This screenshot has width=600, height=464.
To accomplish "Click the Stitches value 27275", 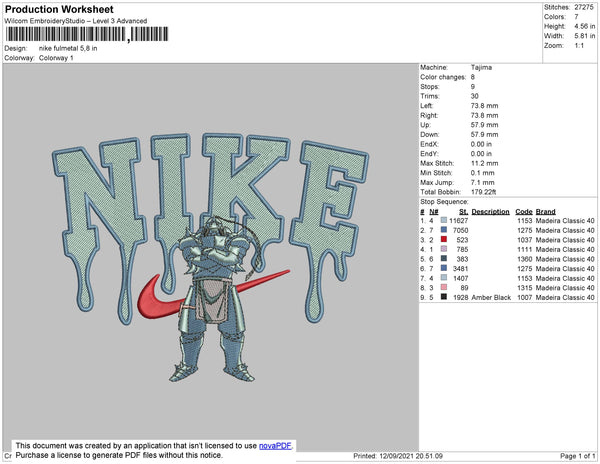I will [x=584, y=7].
